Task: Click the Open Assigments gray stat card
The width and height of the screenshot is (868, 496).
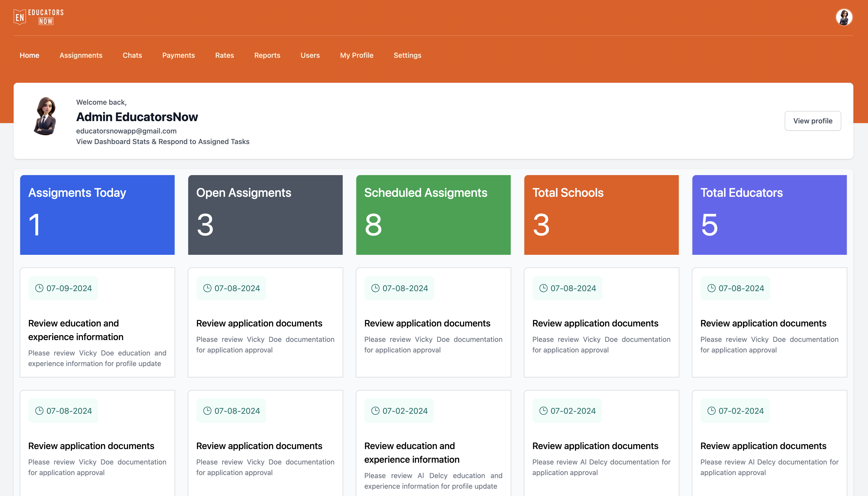Action: click(265, 215)
